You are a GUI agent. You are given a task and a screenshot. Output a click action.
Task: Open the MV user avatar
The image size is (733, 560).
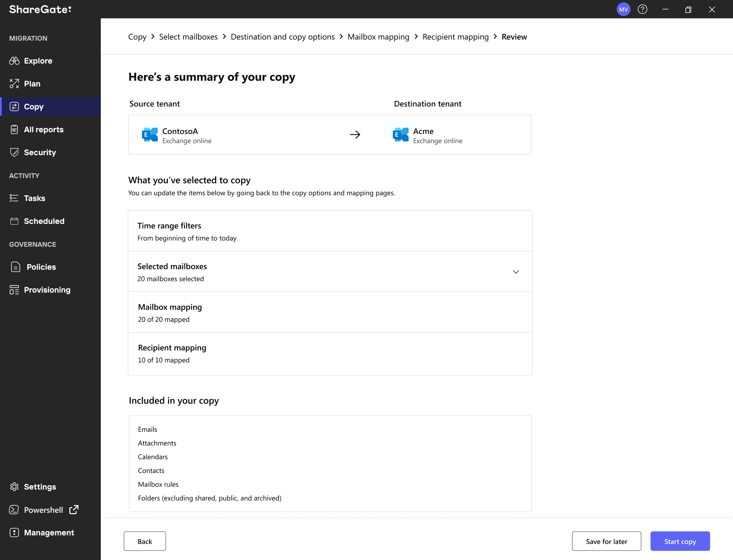point(623,9)
